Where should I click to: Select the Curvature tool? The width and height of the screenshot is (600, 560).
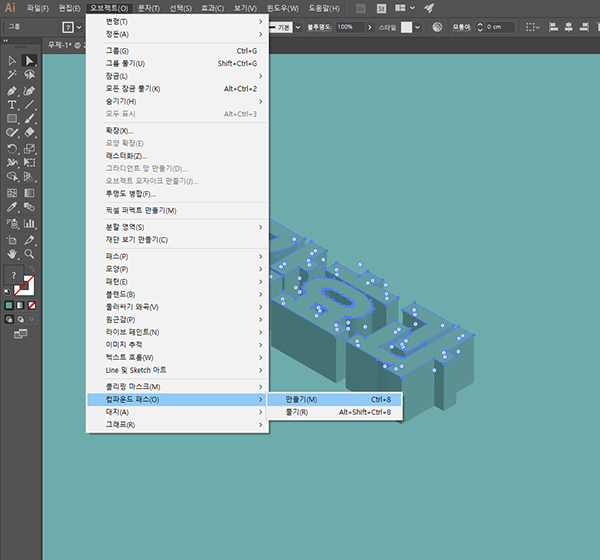pos(29,91)
